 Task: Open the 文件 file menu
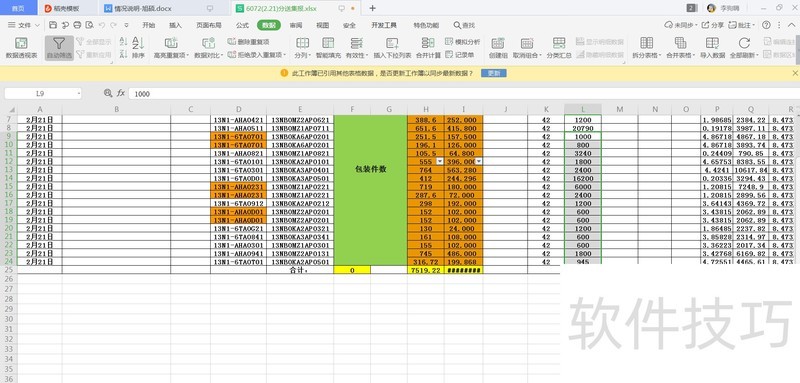pyautogui.click(x=23, y=25)
